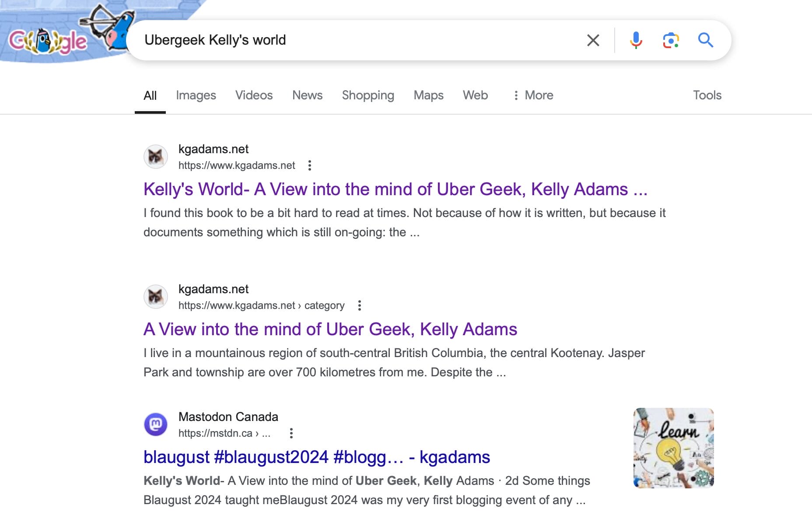Open Google Lens image search

click(x=670, y=40)
